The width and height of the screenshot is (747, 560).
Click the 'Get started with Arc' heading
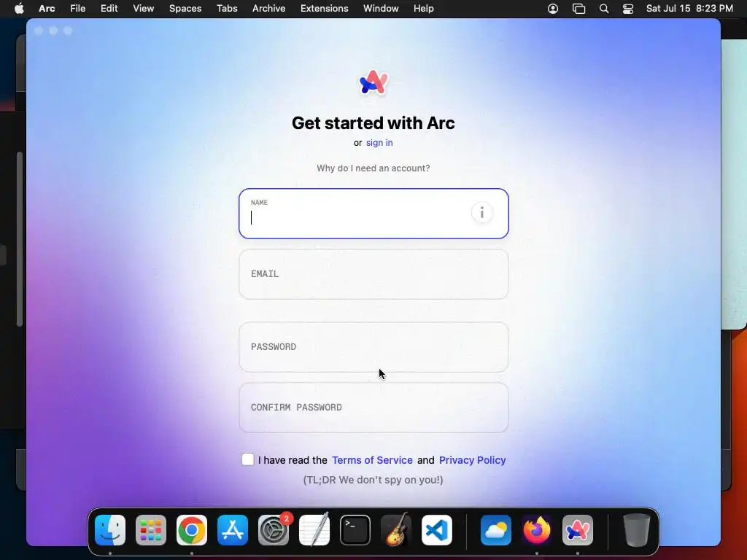[x=373, y=122]
